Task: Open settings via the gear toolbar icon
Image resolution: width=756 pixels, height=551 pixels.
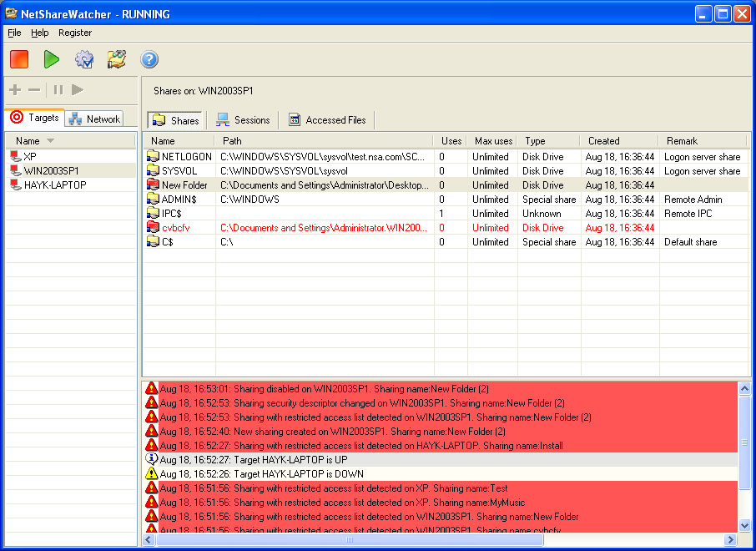Action: click(84, 59)
